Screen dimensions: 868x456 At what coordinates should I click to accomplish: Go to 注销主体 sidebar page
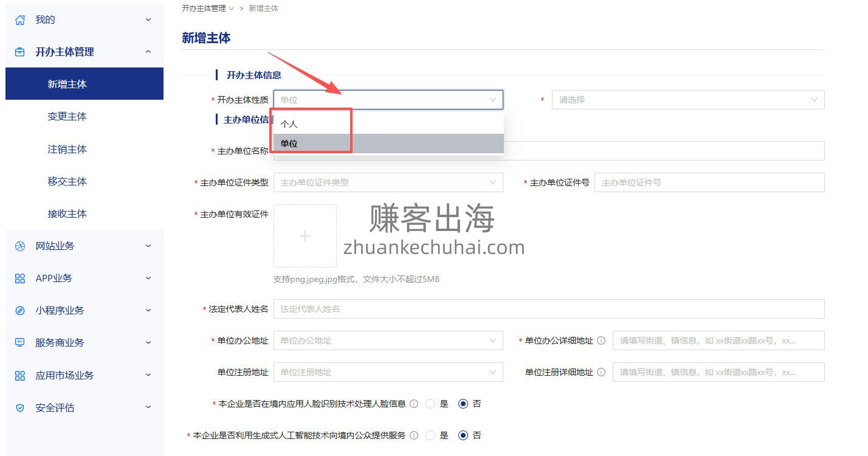(67, 149)
